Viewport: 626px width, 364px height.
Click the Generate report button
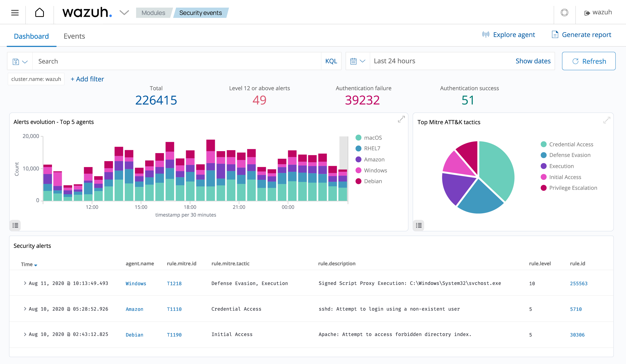(x=581, y=35)
